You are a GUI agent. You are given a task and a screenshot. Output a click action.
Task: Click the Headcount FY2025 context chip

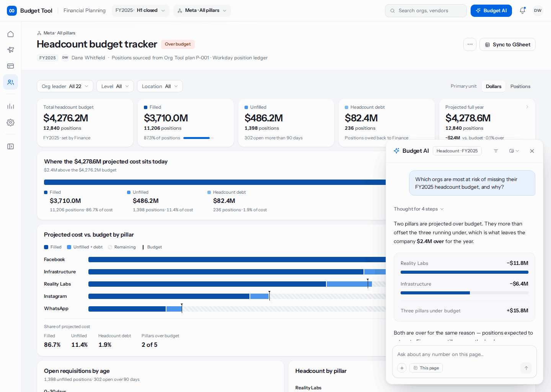pyautogui.click(x=457, y=151)
